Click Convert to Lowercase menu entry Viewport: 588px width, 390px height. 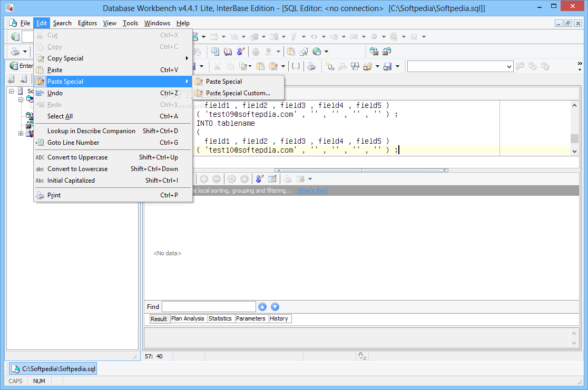point(113,169)
